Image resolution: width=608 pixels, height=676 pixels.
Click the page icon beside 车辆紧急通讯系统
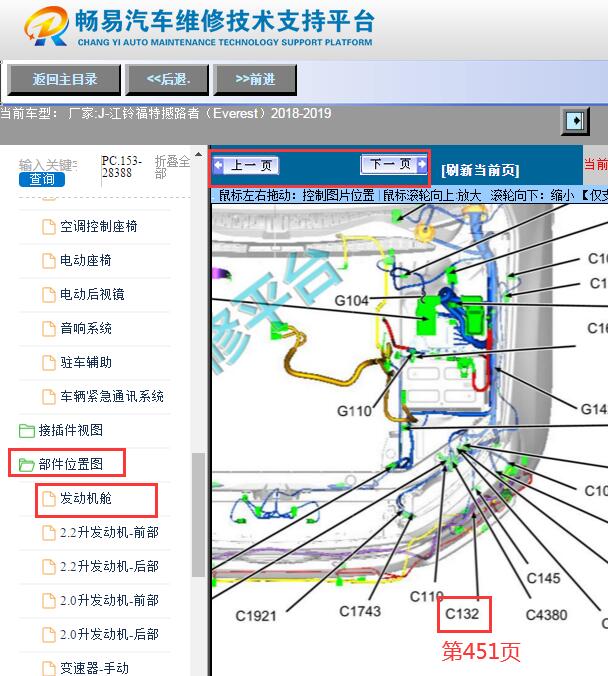coord(49,397)
